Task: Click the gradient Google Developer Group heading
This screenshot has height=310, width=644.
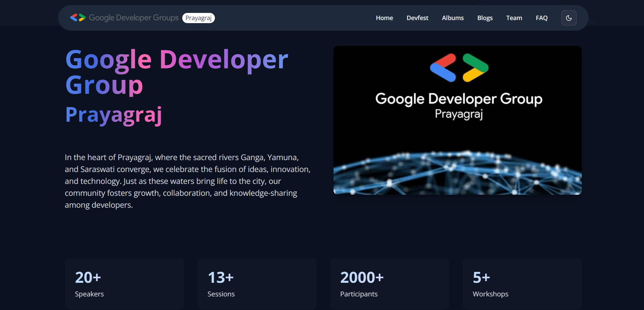Action: click(x=177, y=72)
